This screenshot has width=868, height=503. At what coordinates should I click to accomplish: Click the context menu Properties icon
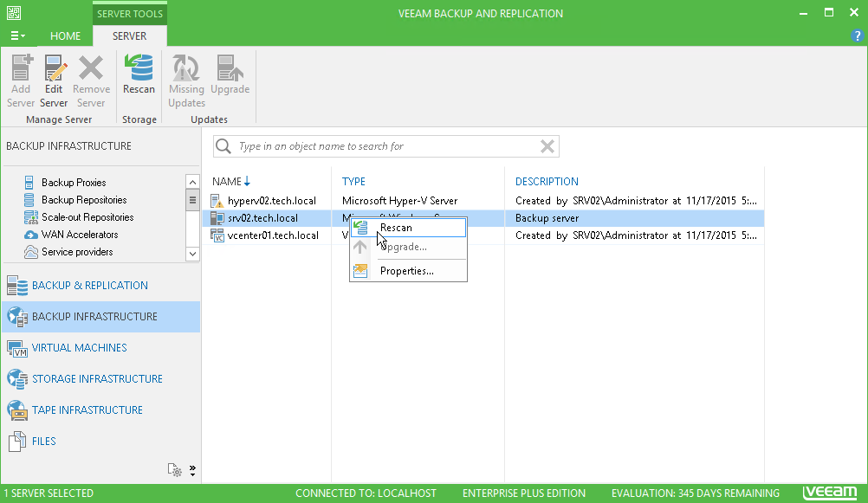coord(360,271)
